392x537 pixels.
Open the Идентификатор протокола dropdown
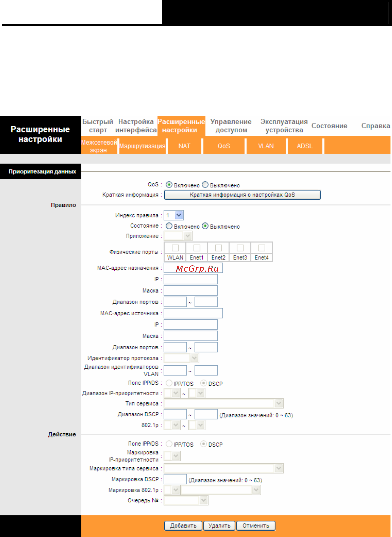181,358
